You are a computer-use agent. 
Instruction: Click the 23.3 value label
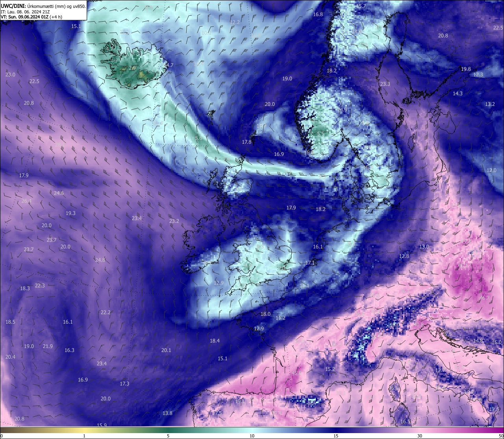coord(385,84)
